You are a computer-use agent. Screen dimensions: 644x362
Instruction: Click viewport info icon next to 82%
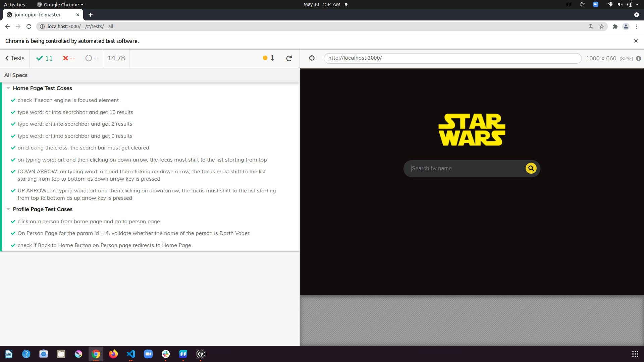click(x=639, y=58)
